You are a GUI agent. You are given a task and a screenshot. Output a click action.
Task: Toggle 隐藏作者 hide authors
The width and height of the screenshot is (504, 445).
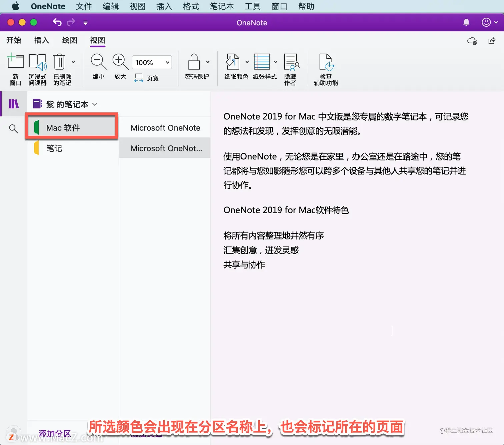[x=291, y=69]
